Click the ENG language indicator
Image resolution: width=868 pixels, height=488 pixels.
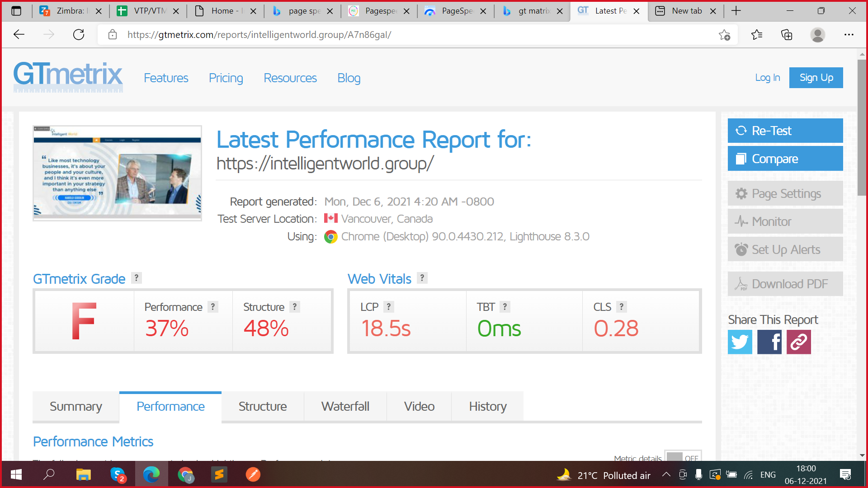coord(768,475)
